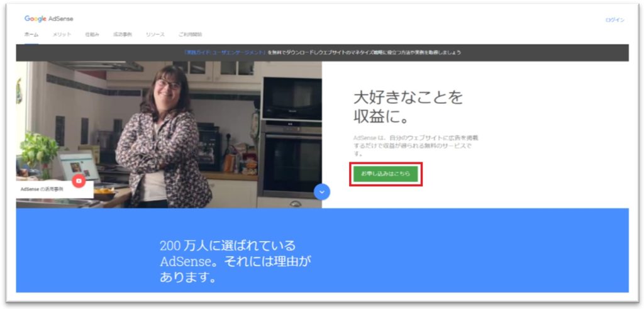Click the AdSense の活用事例 label
Image resolution: width=644 pixels, height=309 pixels.
[x=42, y=189]
